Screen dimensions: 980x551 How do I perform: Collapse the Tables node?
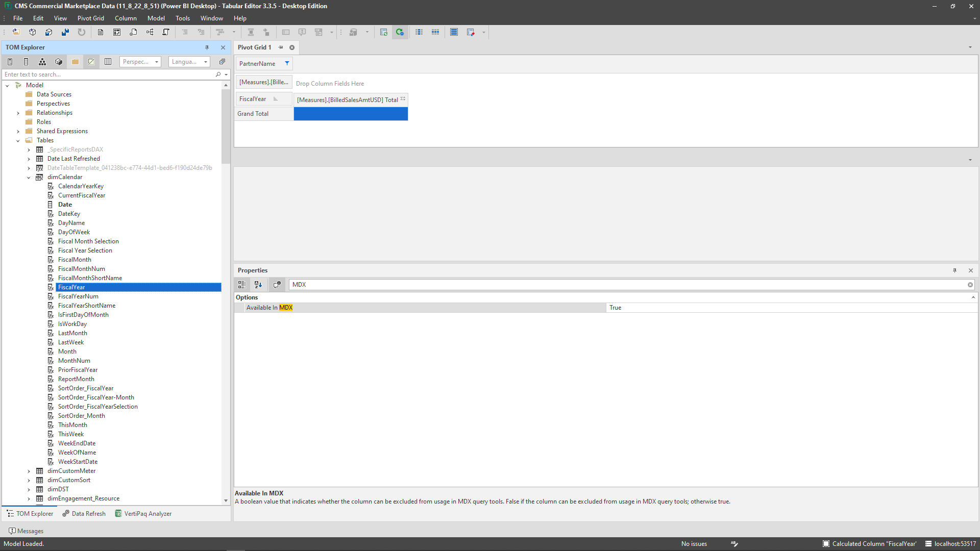pos(18,140)
